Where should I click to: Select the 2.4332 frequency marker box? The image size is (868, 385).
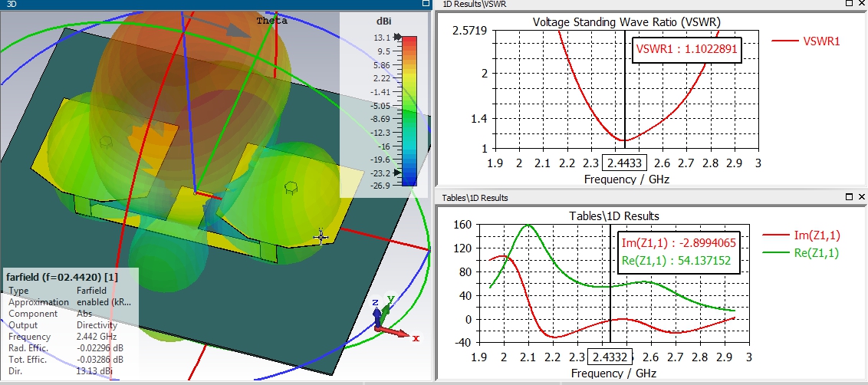610,356
